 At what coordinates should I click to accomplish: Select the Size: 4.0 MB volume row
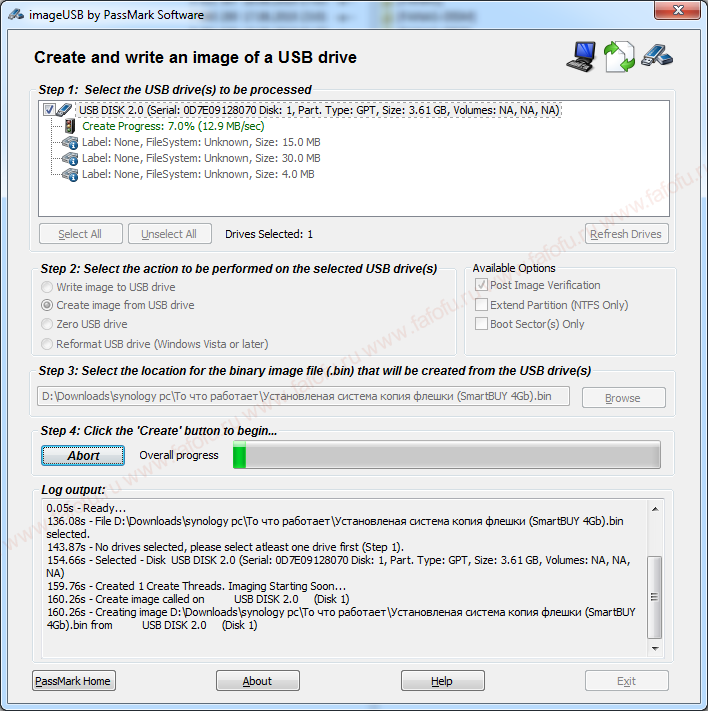(198, 174)
